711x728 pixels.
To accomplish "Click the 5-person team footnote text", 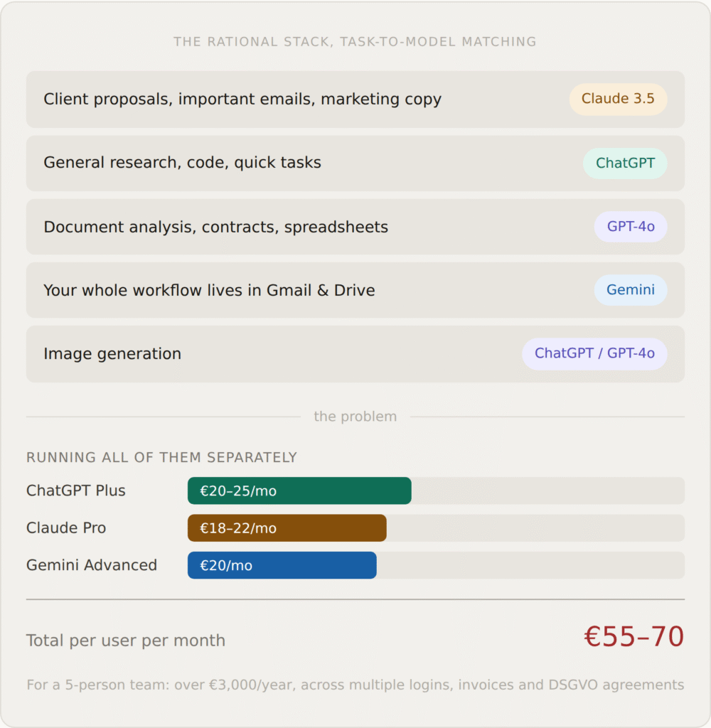I will (x=355, y=685).
